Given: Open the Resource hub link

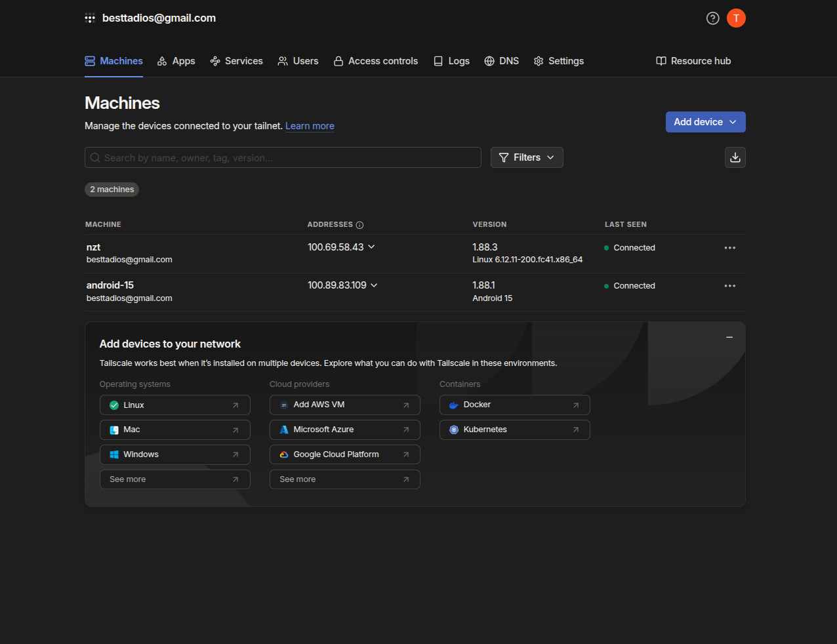Looking at the screenshot, I should coord(693,61).
